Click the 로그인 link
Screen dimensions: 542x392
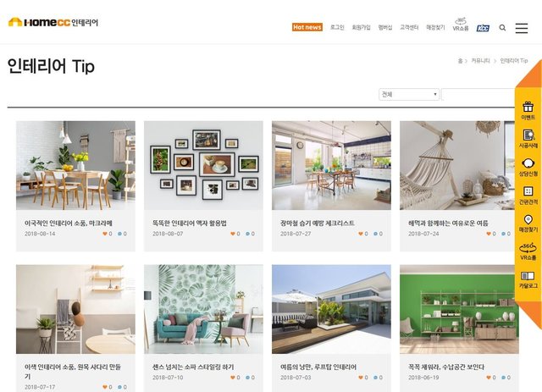(337, 27)
